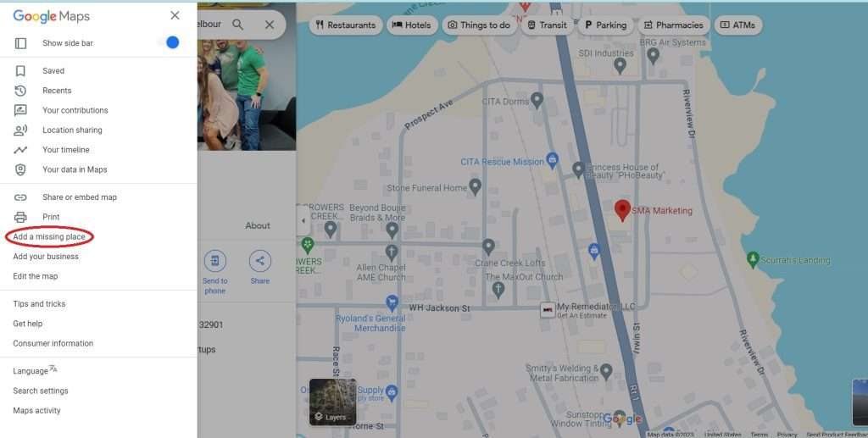Filter map by Transit
The width and height of the screenshot is (868, 438).
tap(547, 25)
